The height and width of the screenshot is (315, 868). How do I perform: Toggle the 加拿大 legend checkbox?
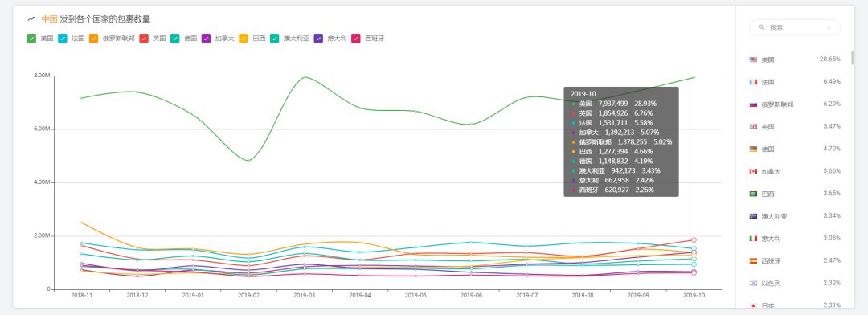point(206,39)
